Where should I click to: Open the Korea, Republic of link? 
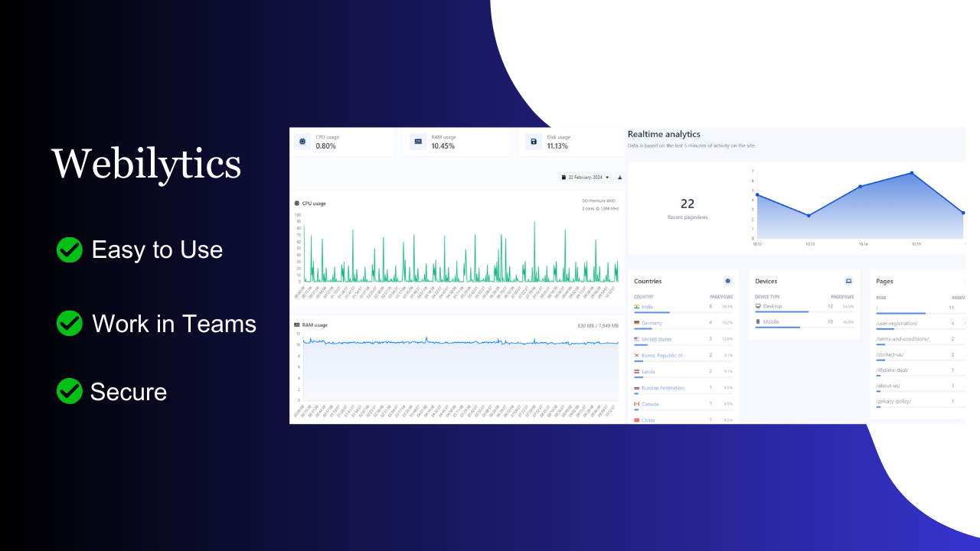coord(662,355)
